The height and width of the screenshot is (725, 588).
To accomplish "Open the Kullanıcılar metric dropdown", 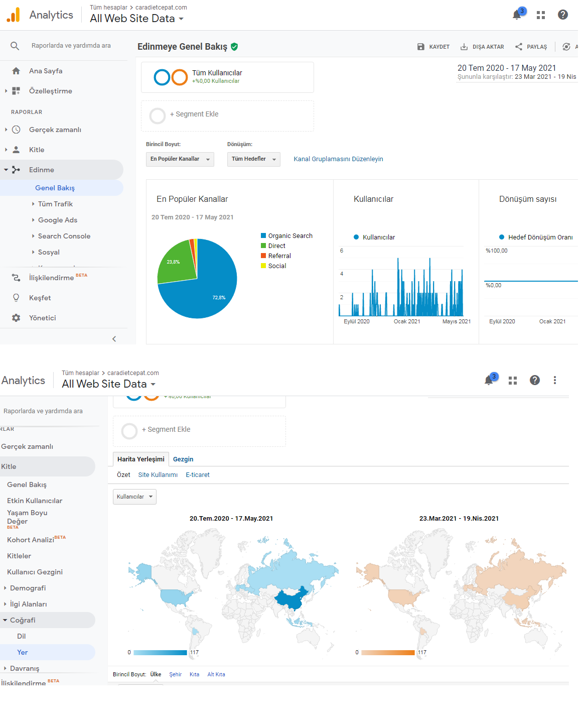I will (x=134, y=497).
